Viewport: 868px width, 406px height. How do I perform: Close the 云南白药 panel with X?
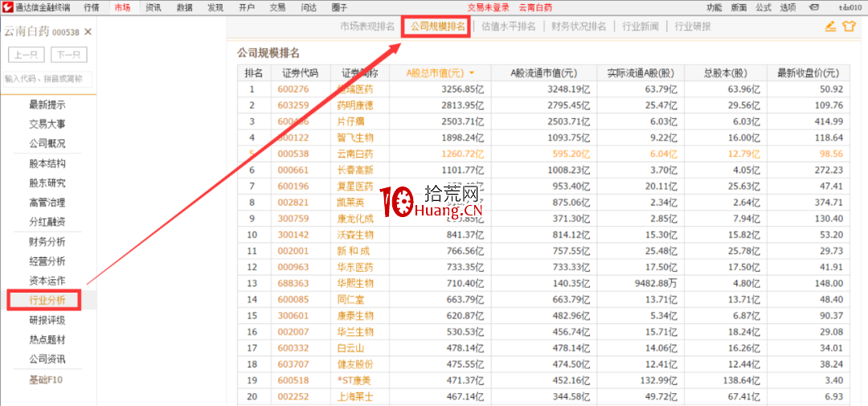pyautogui.click(x=88, y=32)
